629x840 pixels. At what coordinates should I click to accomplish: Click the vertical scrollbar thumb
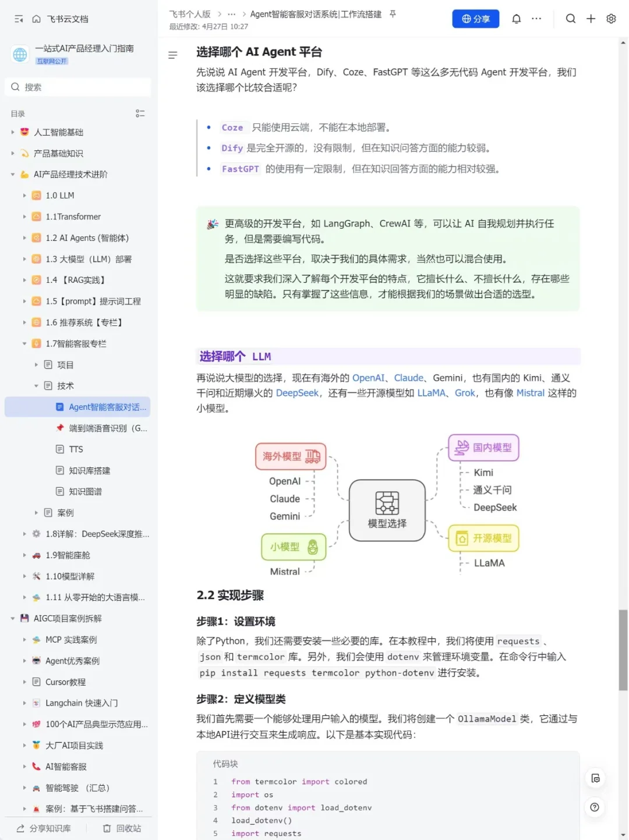(x=623, y=650)
